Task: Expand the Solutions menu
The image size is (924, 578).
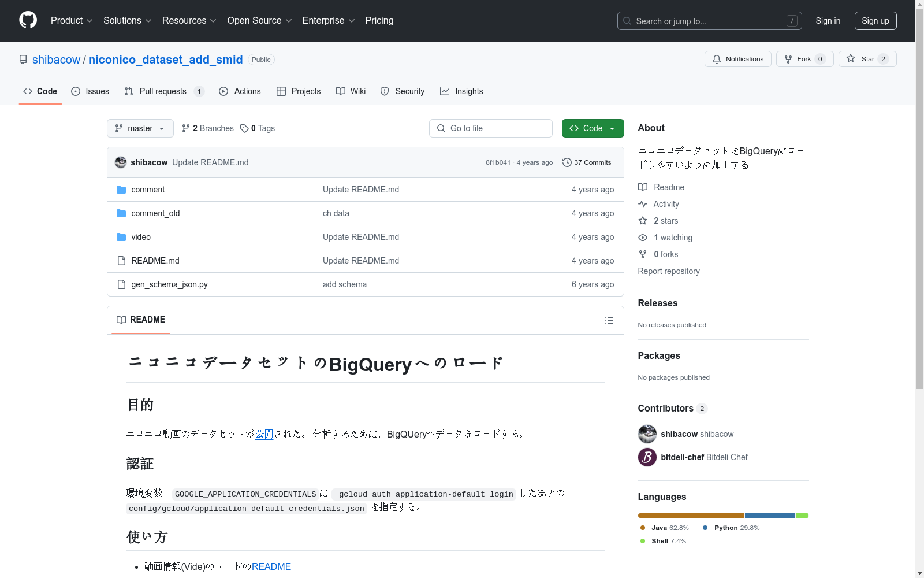Action: pyautogui.click(x=128, y=20)
